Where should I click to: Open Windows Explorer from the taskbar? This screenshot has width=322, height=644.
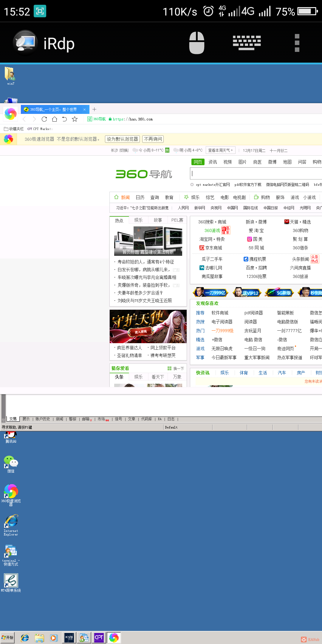coord(39,638)
